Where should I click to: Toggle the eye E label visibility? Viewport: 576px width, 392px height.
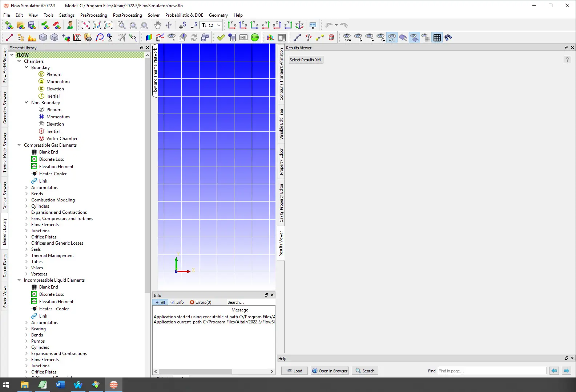[358, 37]
